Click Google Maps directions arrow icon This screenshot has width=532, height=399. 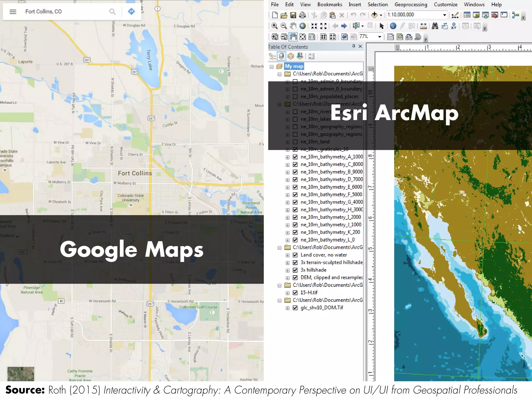pyautogui.click(x=131, y=11)
